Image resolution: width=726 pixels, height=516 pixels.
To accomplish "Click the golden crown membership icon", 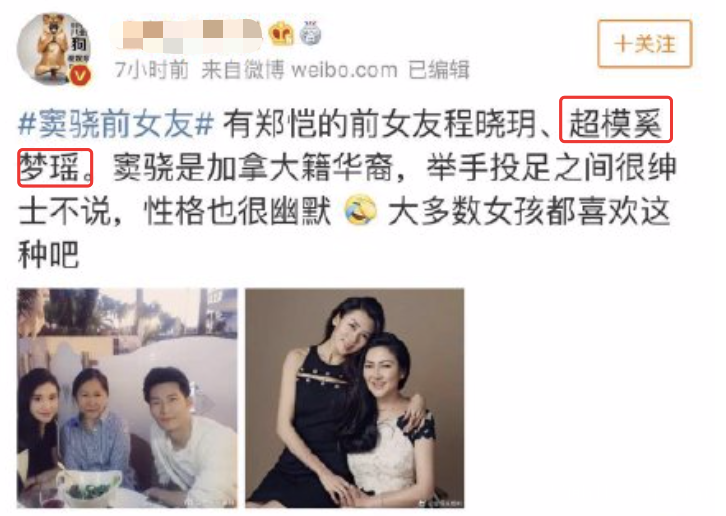I will click(281, 34).
